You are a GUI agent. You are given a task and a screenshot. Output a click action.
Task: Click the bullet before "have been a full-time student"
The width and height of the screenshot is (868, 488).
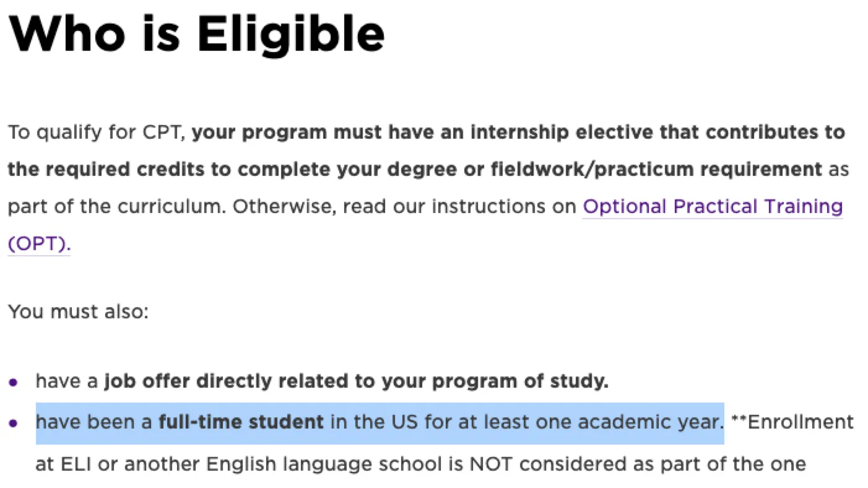click(14, 424)
